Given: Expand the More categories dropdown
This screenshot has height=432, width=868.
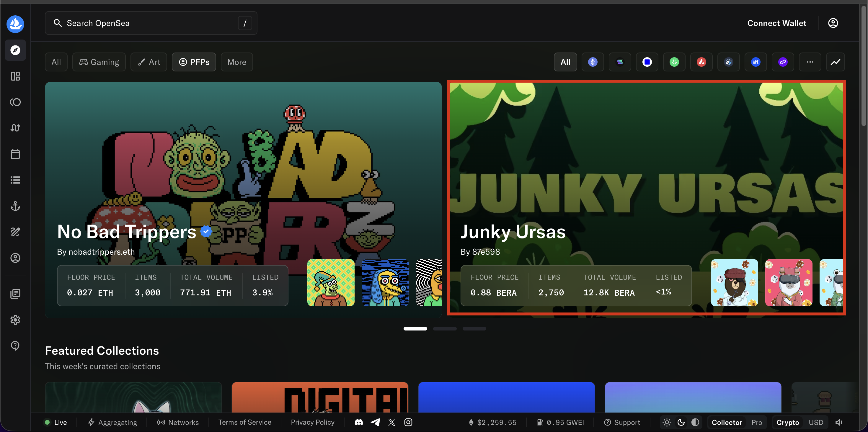Looking at the screenshot, I should pos(237,62).
